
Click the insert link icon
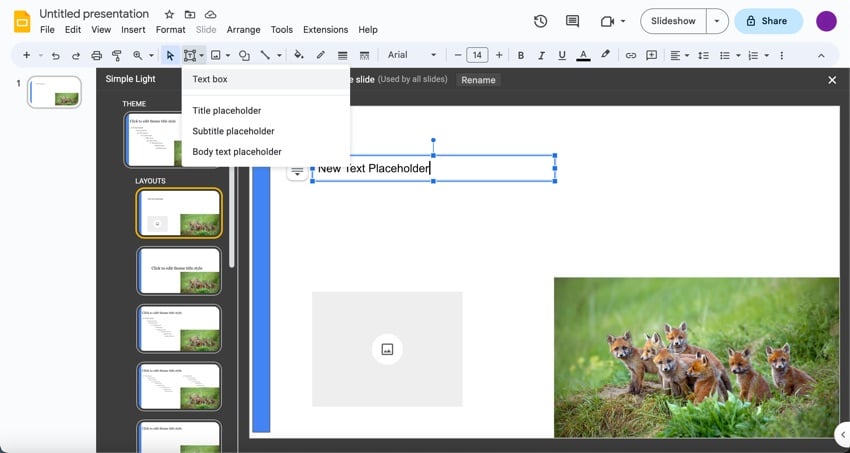(x=630, y=55)
